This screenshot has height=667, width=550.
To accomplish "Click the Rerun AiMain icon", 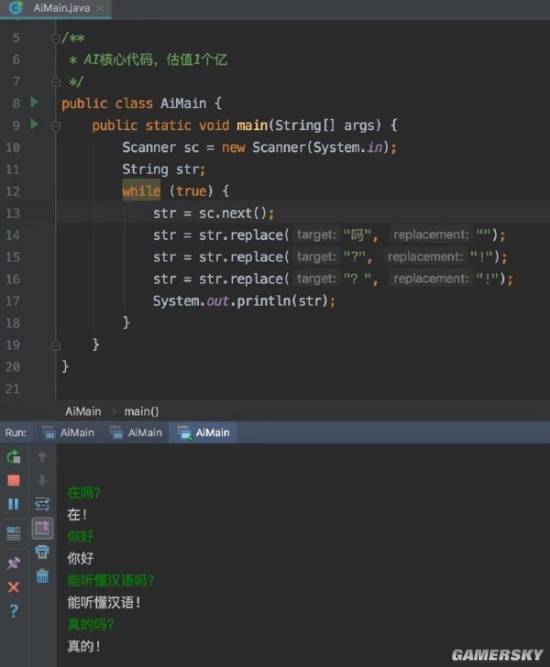I will pos(14,456).
